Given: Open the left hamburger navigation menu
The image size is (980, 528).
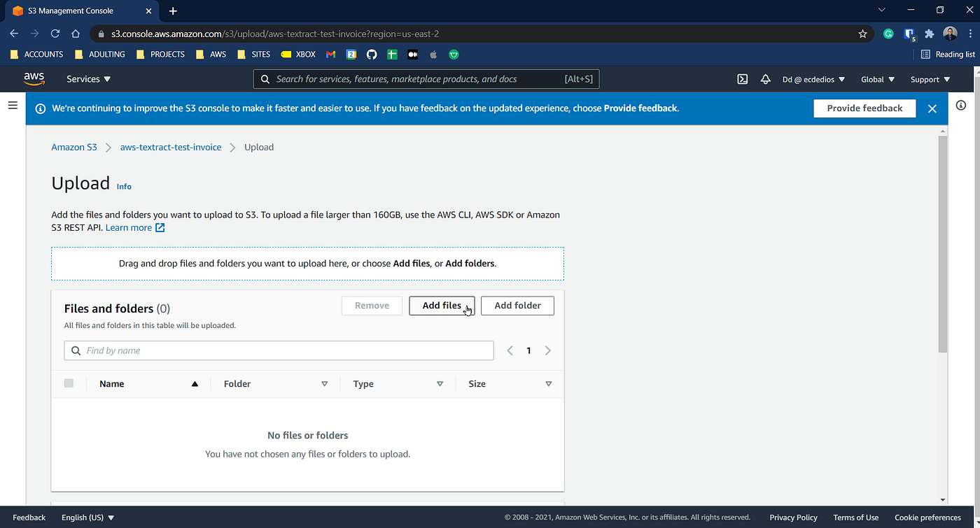Looking at the screenshot, I should [x=13, y=106].
